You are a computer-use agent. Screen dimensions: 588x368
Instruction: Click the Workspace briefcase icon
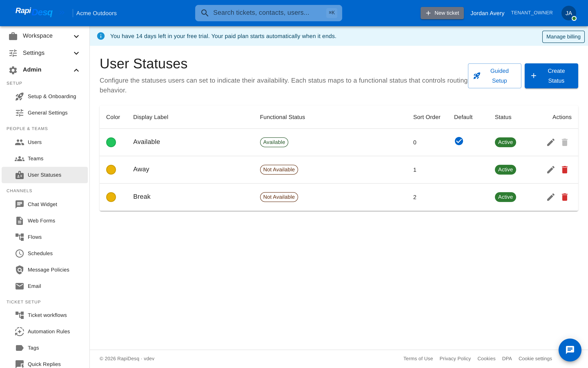coord(13,36)
